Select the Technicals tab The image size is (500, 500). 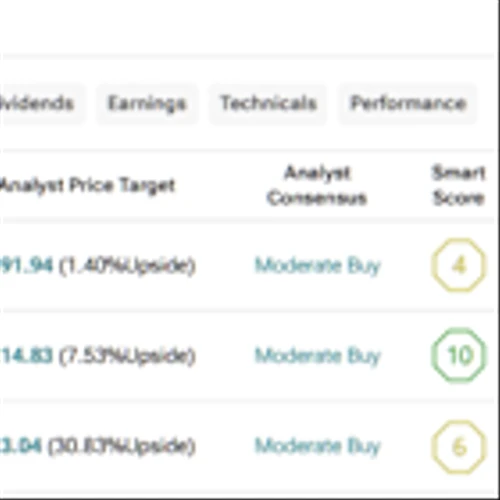[x=268, y=104]
